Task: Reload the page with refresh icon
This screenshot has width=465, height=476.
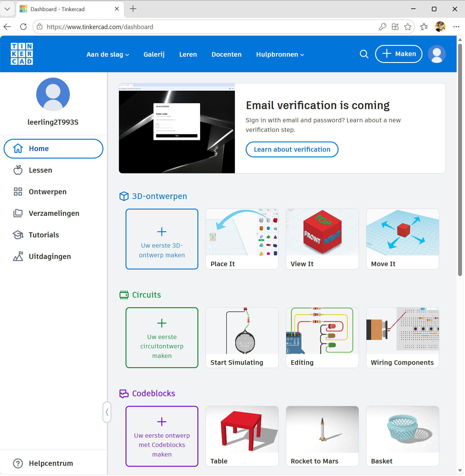Action: (23, 27)
